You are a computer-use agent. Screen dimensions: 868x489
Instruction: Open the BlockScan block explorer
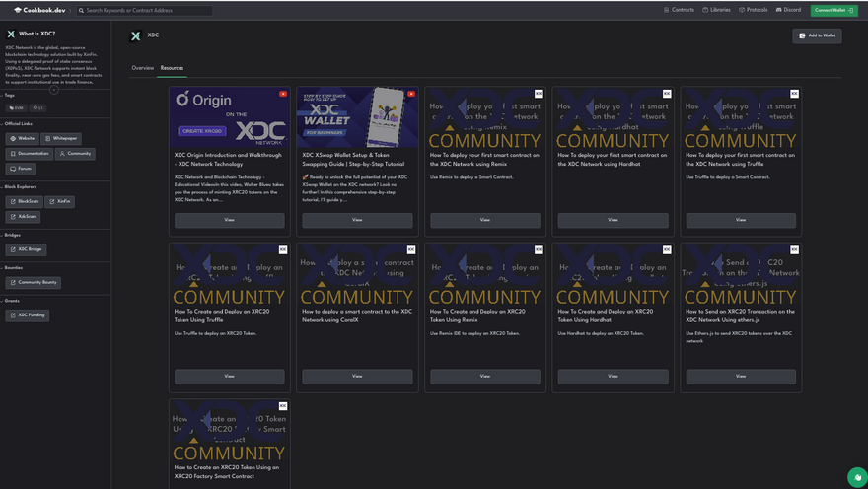(25, 201)
